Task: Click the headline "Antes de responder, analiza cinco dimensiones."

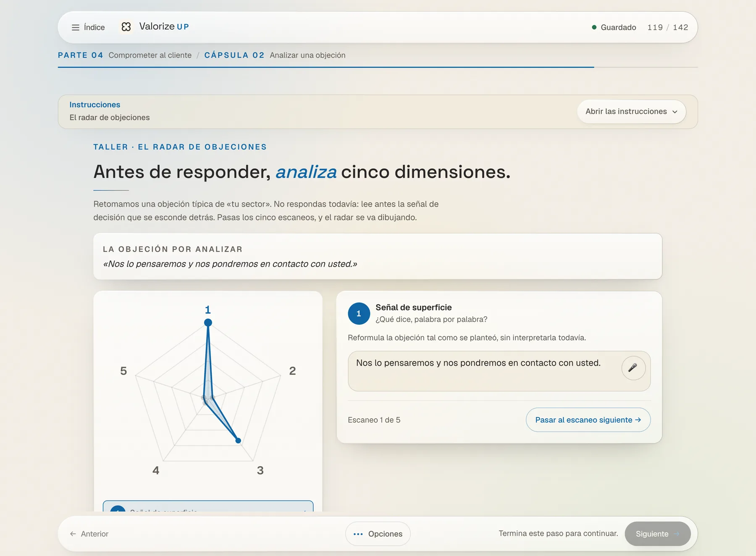Action: [x=302, y=172]
